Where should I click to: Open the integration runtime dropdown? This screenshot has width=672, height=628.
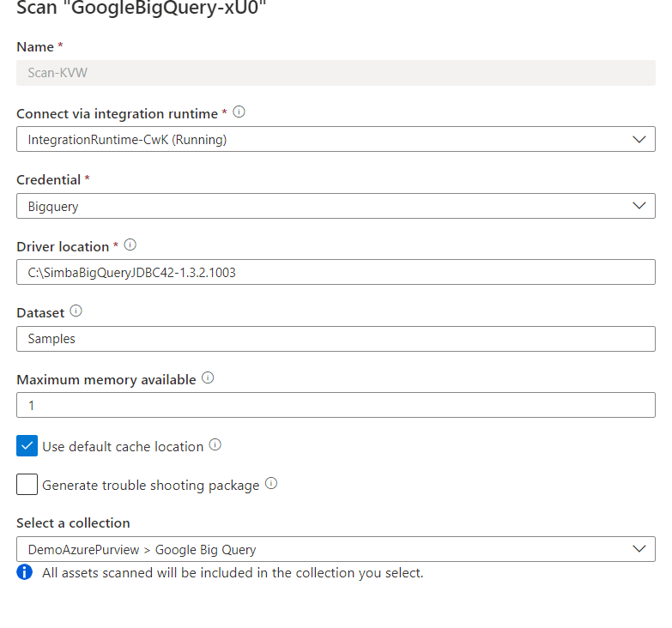click(336, 139)
